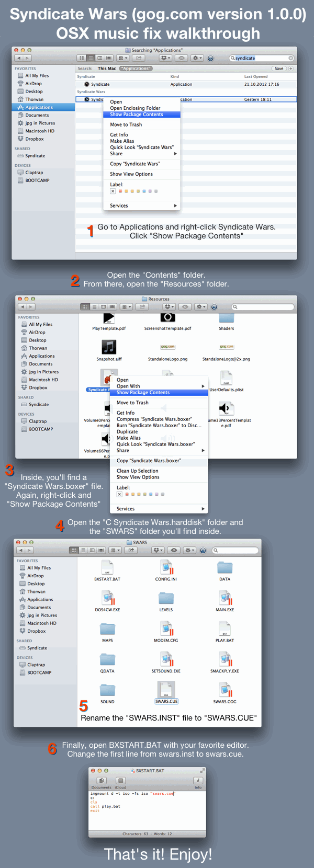Select SETSOUND.EXE icon in SWARS window
Screen dimensions: 314x868
(x=166, y=659)
